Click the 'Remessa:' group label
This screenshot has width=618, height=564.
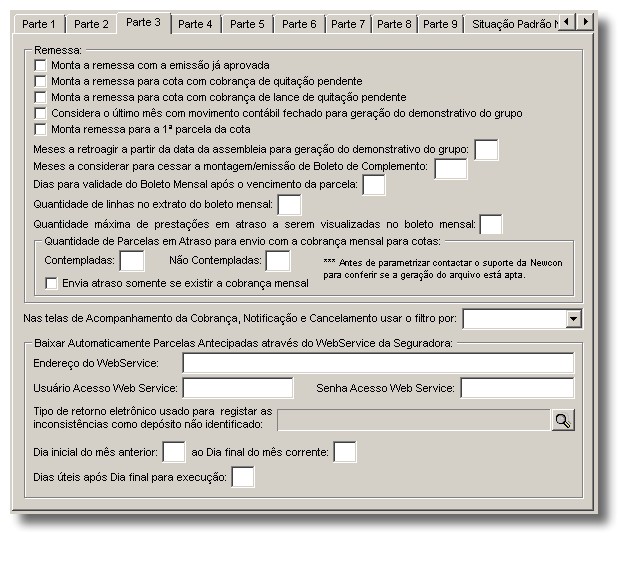click(x=58, y=50)
